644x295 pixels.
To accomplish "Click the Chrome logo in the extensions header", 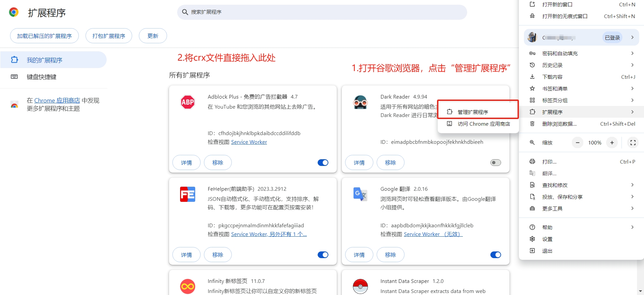I will (x=14, y=12).
